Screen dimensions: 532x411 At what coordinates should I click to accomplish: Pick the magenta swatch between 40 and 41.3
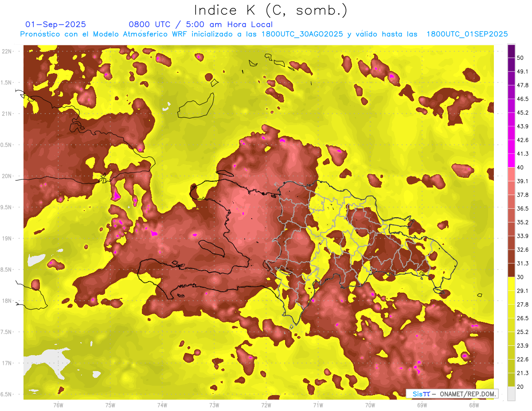[511, 160]
